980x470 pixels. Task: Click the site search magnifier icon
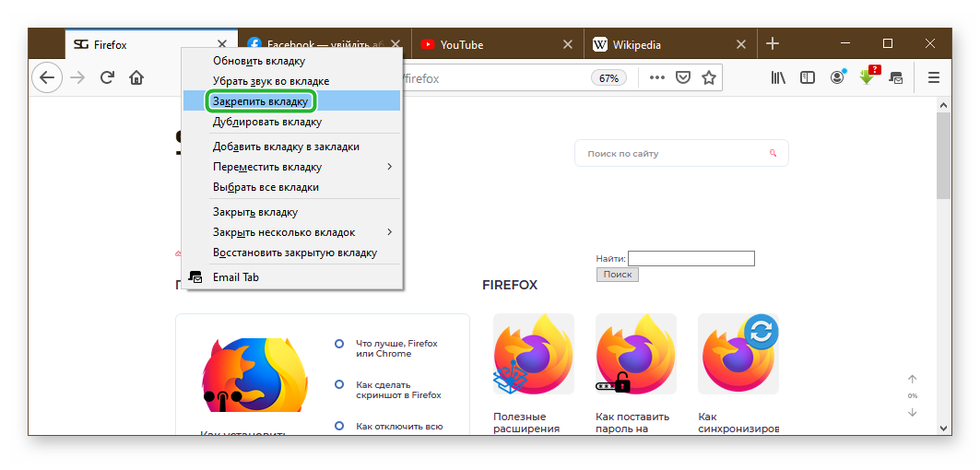773,153
